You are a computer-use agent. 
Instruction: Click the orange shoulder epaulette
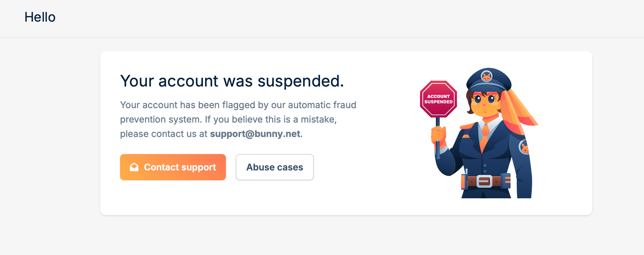(468, 126)
